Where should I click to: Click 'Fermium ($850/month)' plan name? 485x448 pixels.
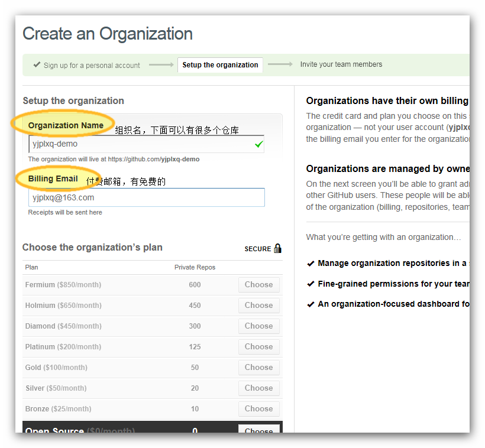pyautogui.click(x=63, y=285)
